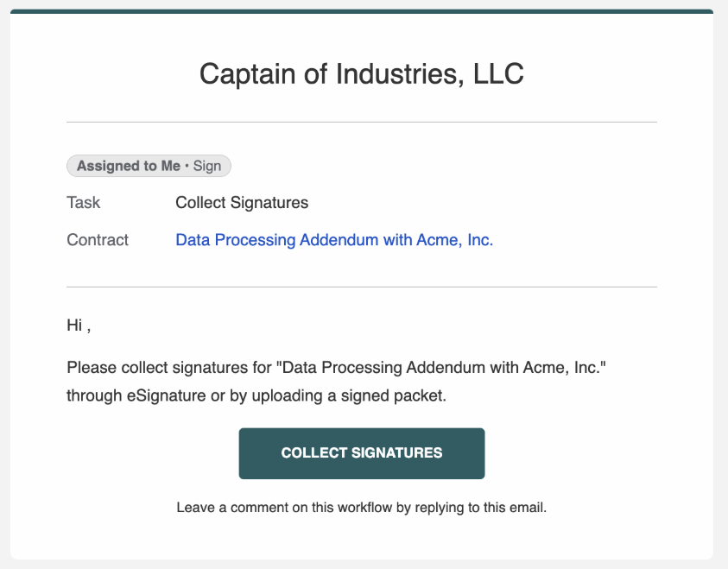Click the divider line below the Contract row

pyautogui.click(x=361, y=287)
